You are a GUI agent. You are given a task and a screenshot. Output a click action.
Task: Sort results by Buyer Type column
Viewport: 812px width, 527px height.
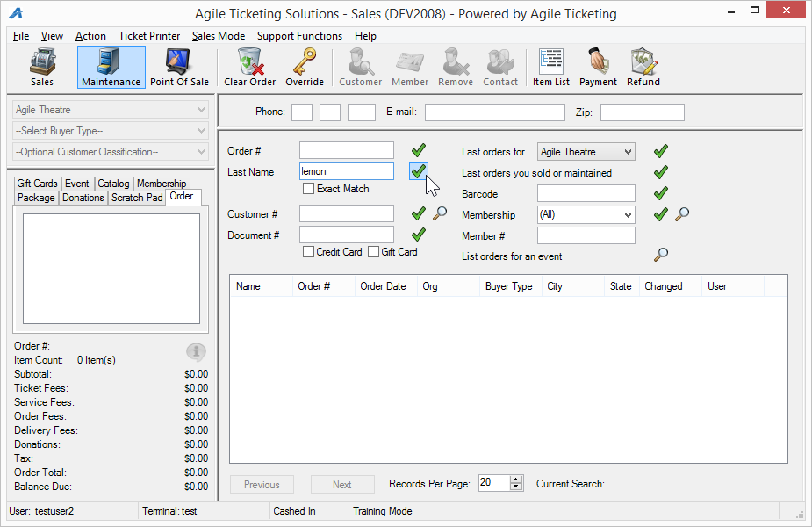point(511,286)
